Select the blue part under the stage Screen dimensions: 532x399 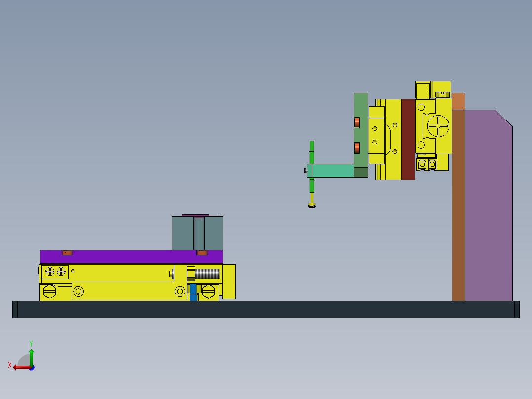193,292
